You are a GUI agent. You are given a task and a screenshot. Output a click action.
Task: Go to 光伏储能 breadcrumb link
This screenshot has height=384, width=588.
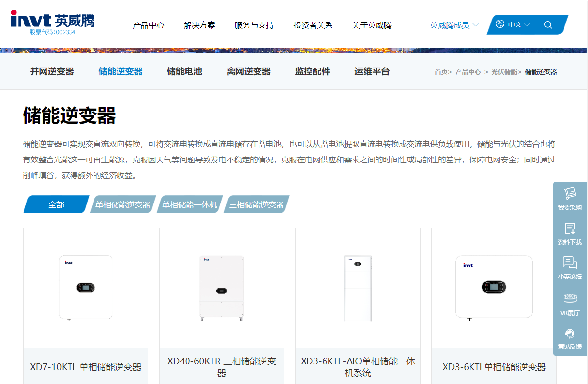point(504,72)
